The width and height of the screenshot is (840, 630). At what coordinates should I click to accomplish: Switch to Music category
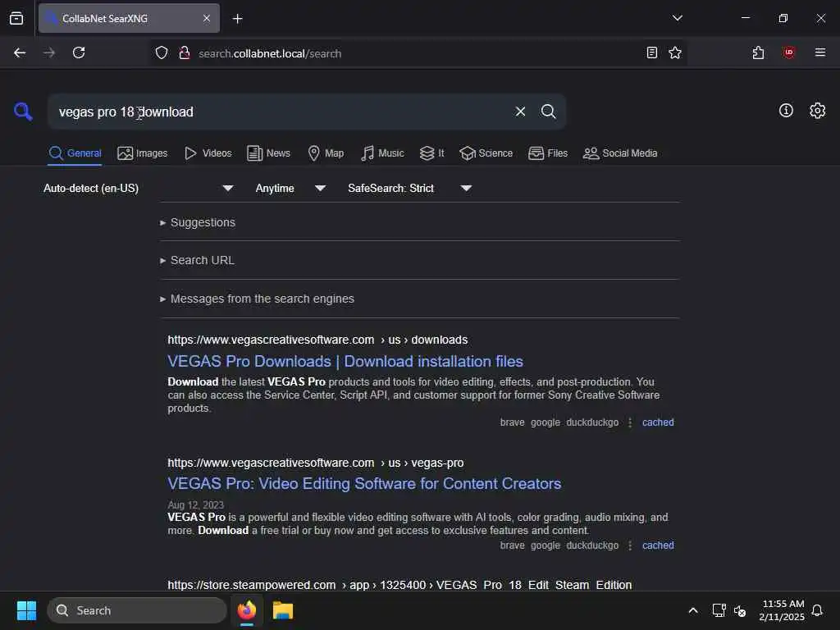[x=382, y=153]
